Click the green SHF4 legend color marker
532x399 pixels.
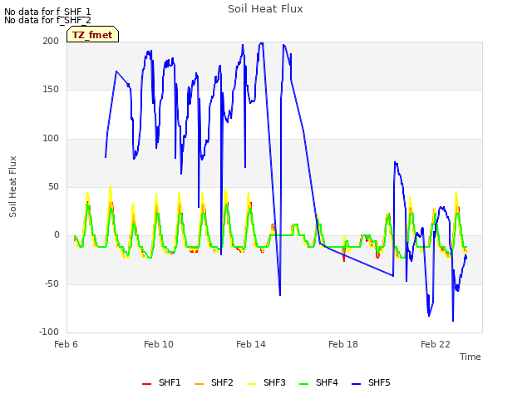[x=303, y=384]
